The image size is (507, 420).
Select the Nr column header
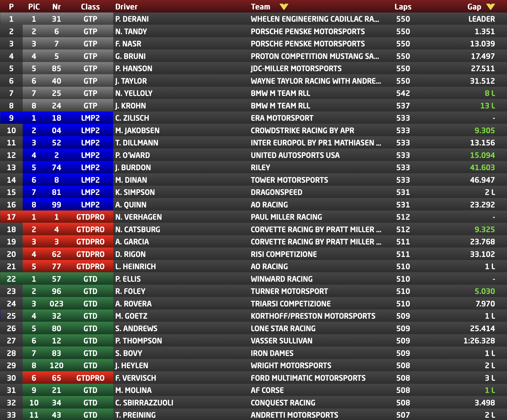[x=56, y=7]
